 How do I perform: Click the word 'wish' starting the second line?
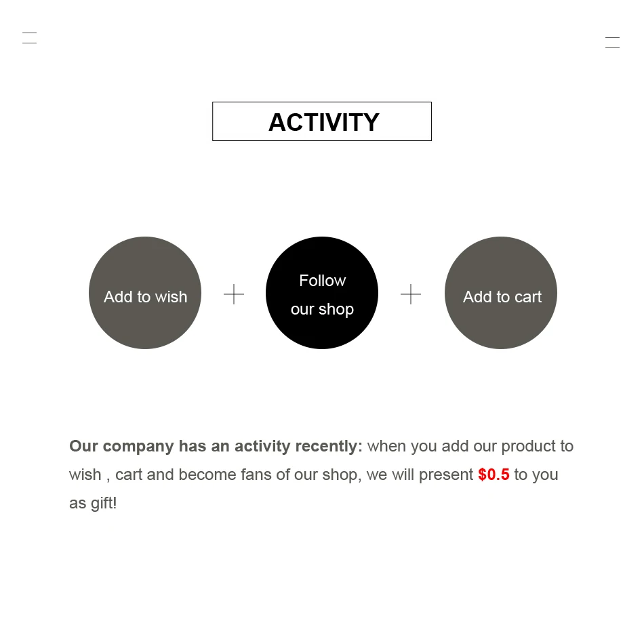(x=85, y=475)
